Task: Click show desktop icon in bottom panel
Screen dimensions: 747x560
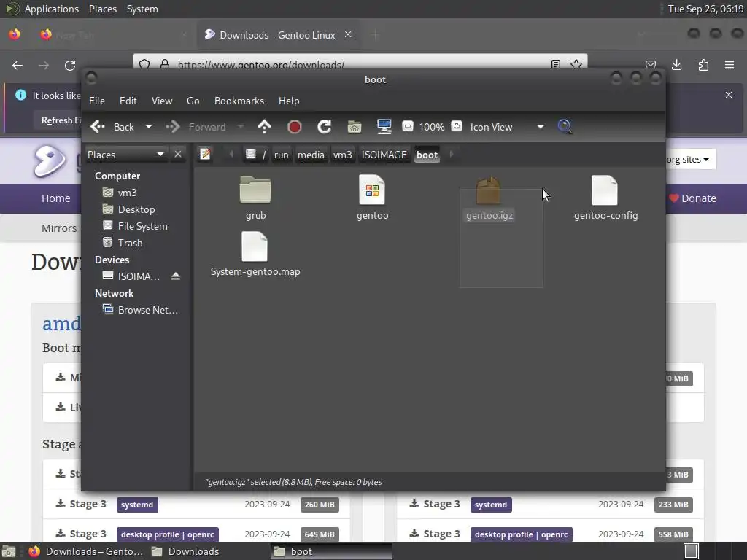Action: click(x=9, y=551)
